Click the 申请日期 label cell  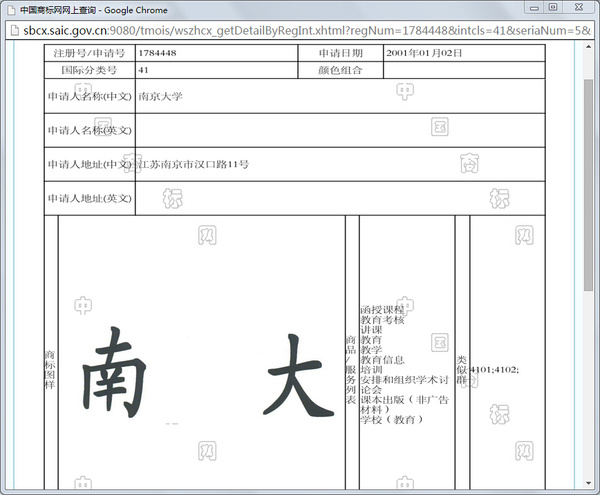(341, 53)
